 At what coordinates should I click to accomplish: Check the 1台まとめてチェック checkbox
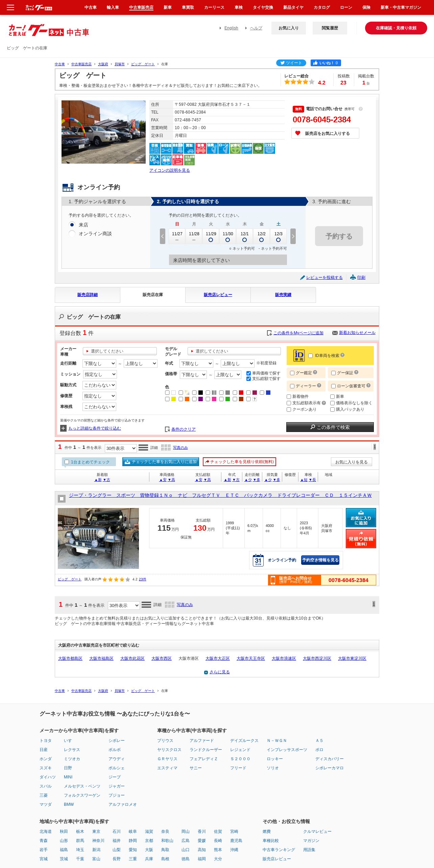(67, 462)
